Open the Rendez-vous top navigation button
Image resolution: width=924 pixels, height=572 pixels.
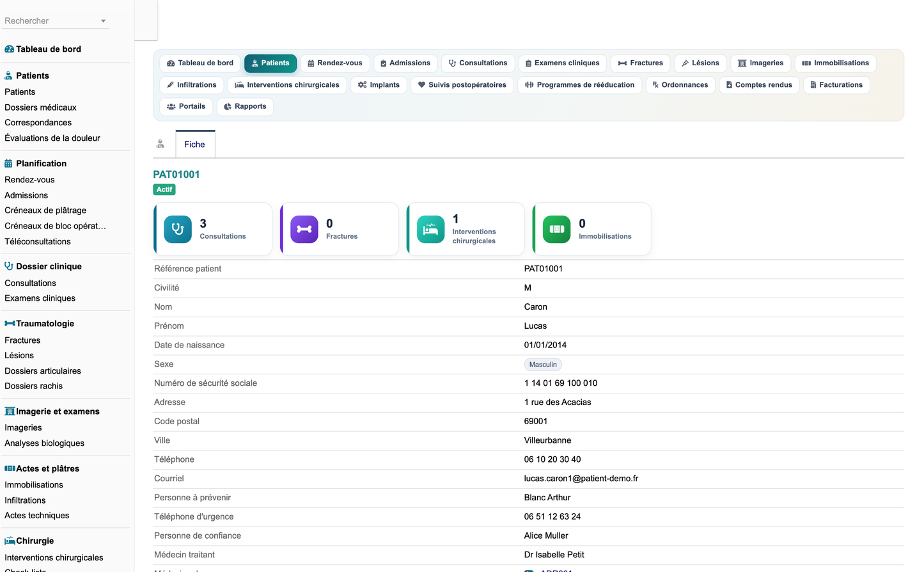335,63
